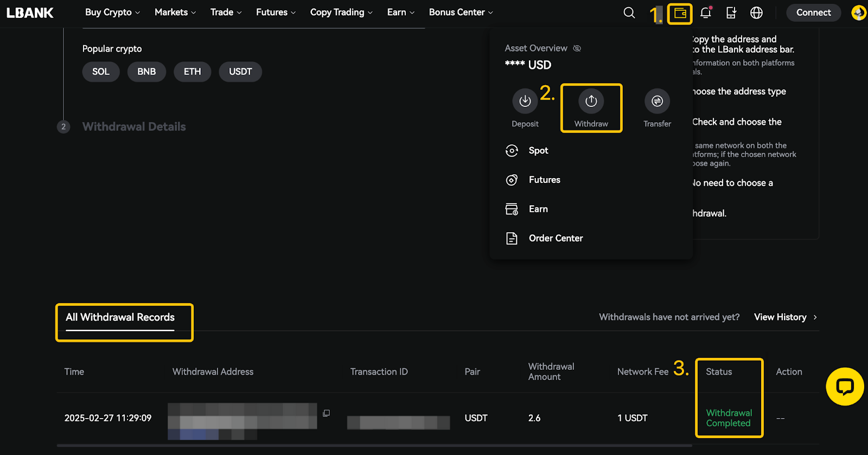Open the live chat support bubble
Viewport: 868px width, 455px height.
pyautogui.click(x=845, y=387)
